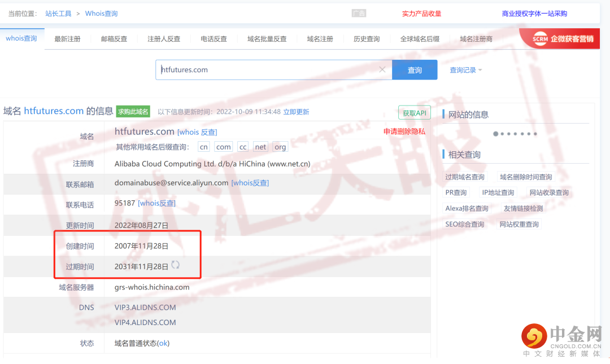Select the first carousel dot under 网站的信息
The height and width of the screenshot is (364, 610).
click(495, 134)
